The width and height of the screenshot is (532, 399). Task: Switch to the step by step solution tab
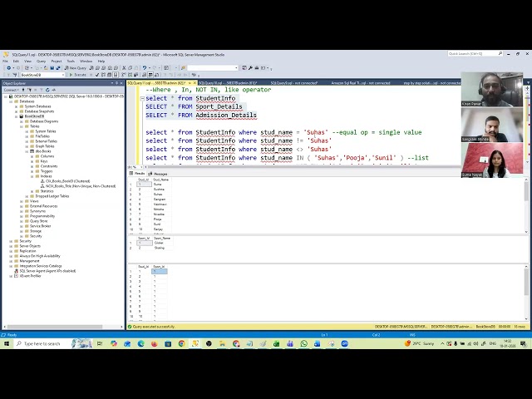[431, 83]
